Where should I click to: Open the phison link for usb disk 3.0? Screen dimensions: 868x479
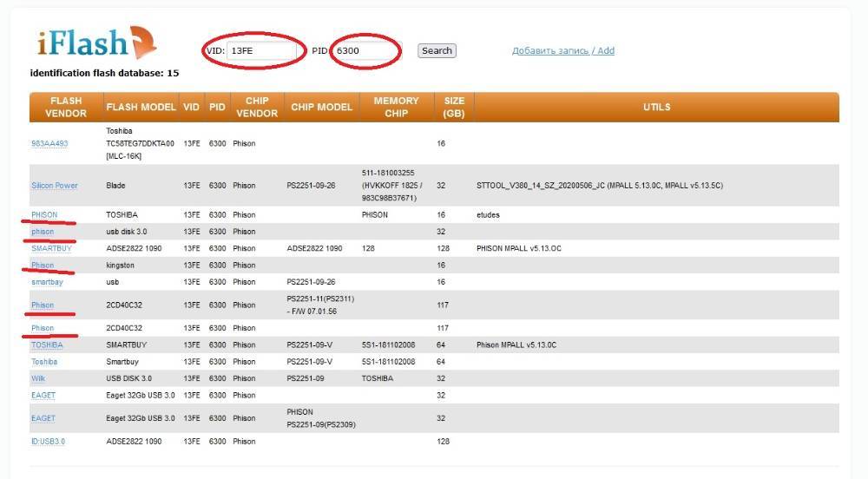[43, 232]
